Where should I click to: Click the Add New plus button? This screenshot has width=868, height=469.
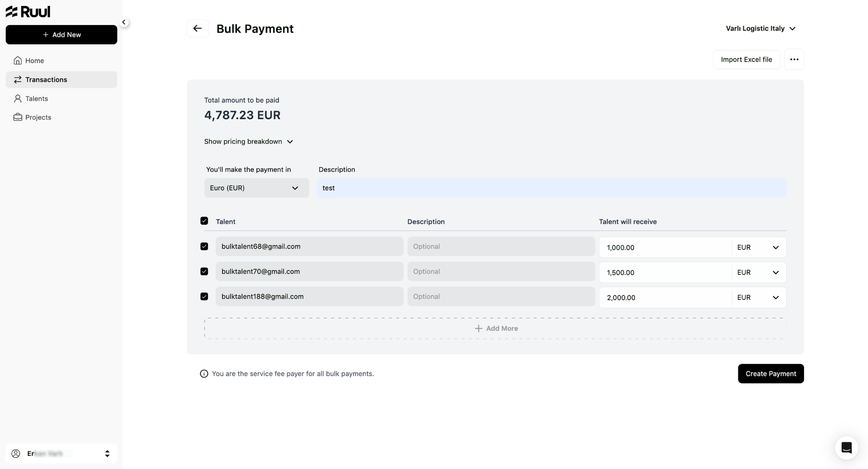point(61,35)
